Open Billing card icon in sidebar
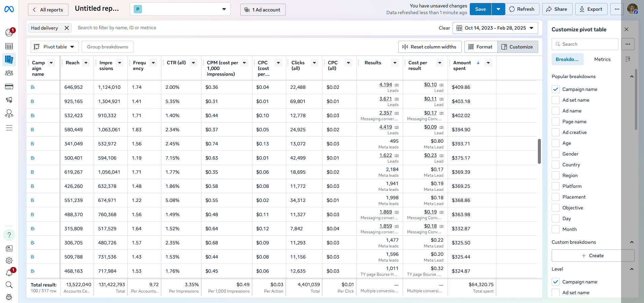This screenshot has height=303, width=644. coord(9,87)
